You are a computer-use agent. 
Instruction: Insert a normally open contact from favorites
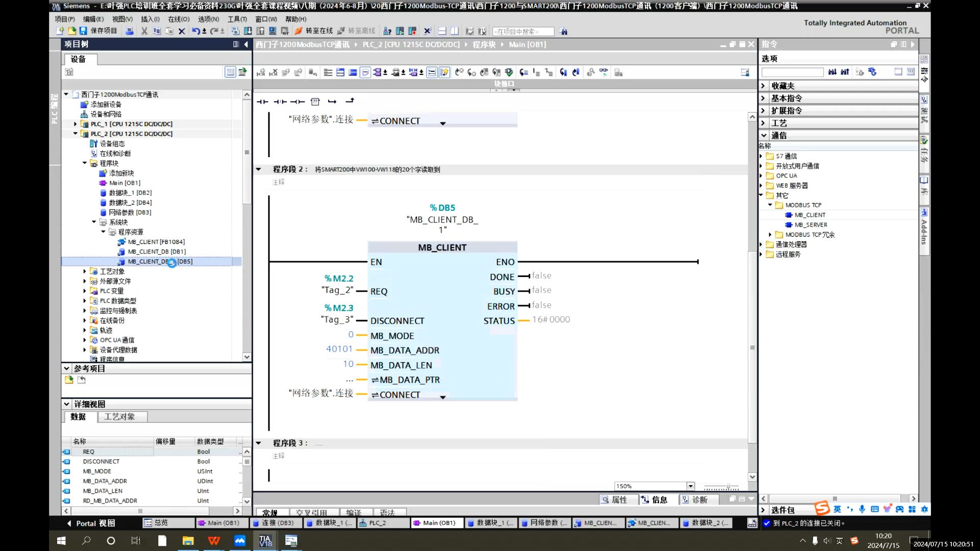pyautogui.click(x=262, y=102)
